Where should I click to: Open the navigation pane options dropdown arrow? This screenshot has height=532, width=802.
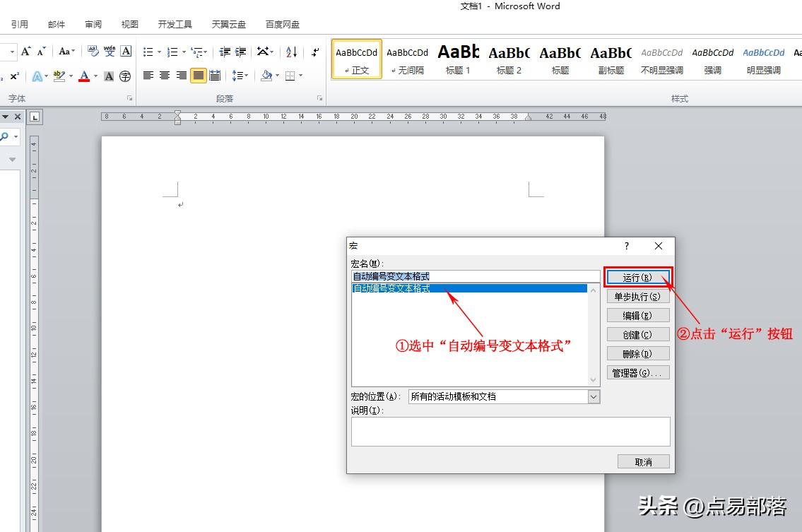click(5, 117)
